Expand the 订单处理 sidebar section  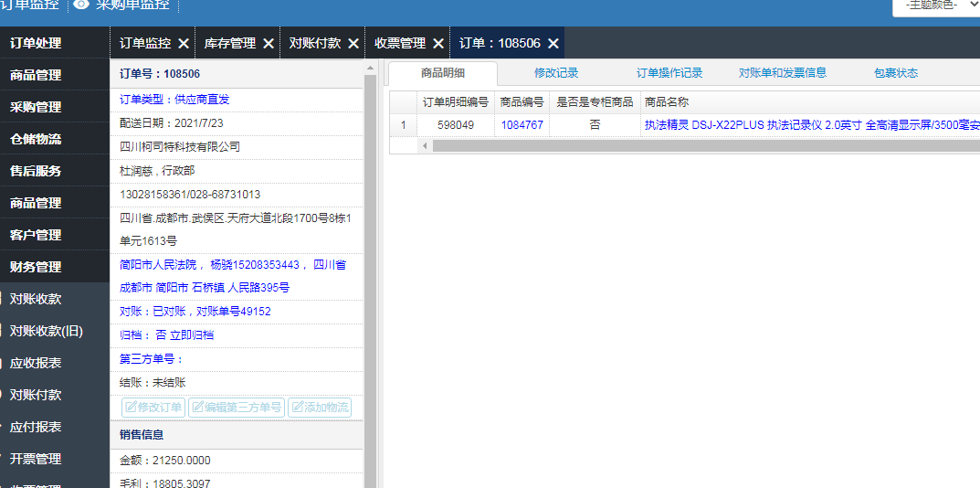pyautogui.click(x=55, y=43)
